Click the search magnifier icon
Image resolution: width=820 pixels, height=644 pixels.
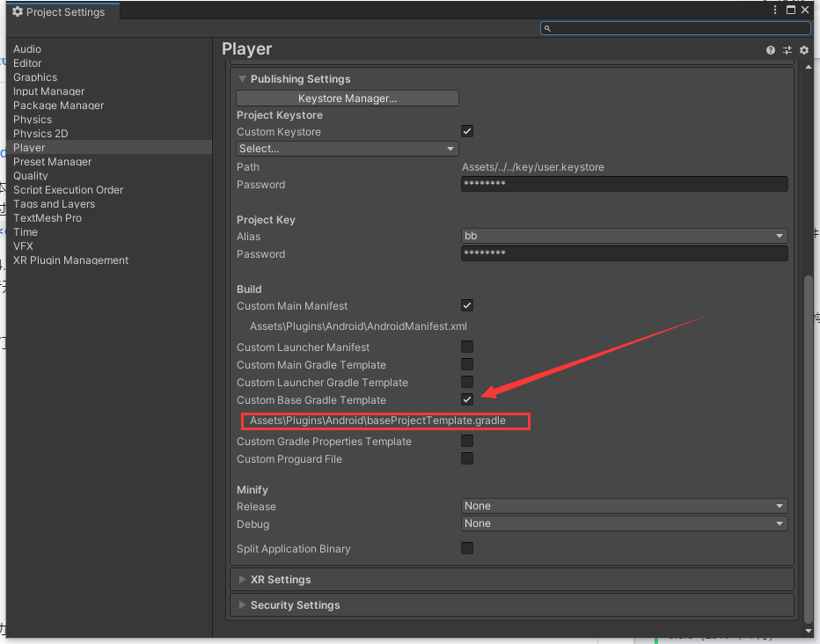coord(547,28)
